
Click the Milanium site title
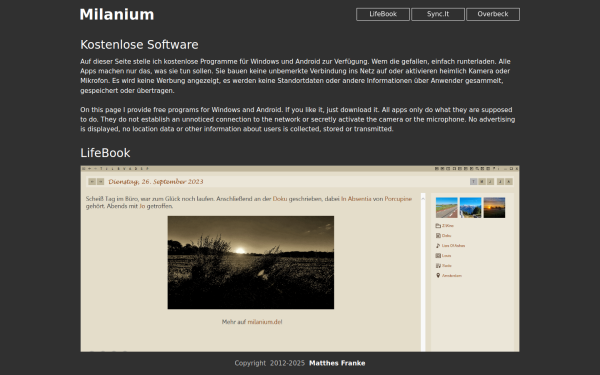[117, 15]
